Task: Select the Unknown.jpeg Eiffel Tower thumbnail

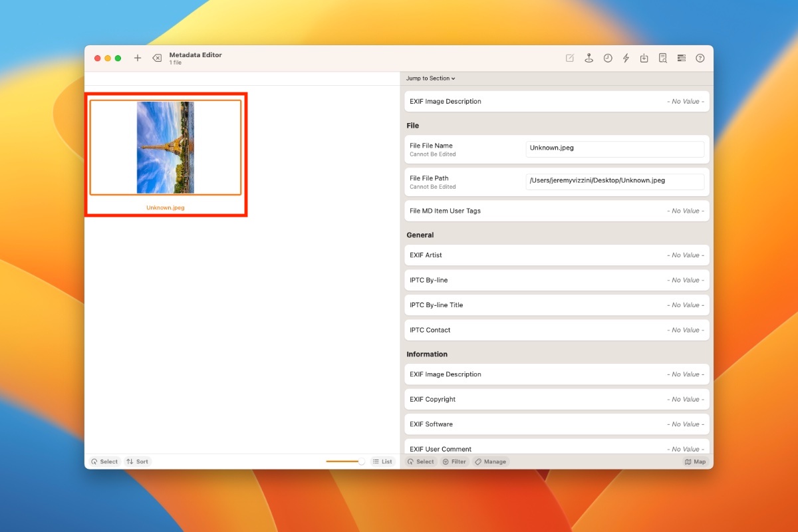Action: [x=166, y=148]
